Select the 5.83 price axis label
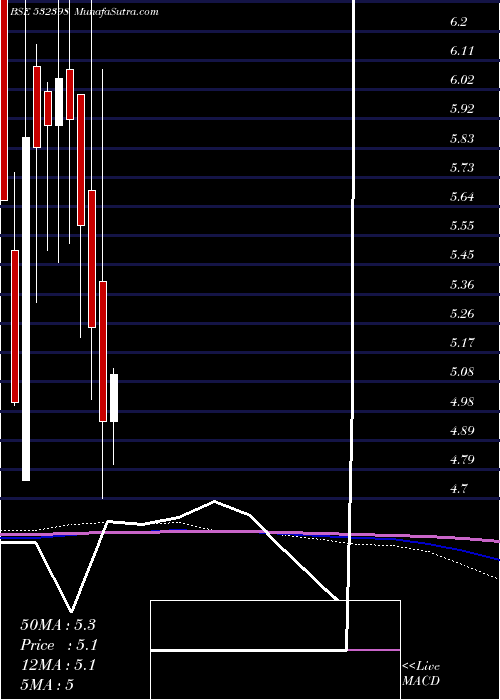The height and width of the screenshot is (700, 500). 462,138
